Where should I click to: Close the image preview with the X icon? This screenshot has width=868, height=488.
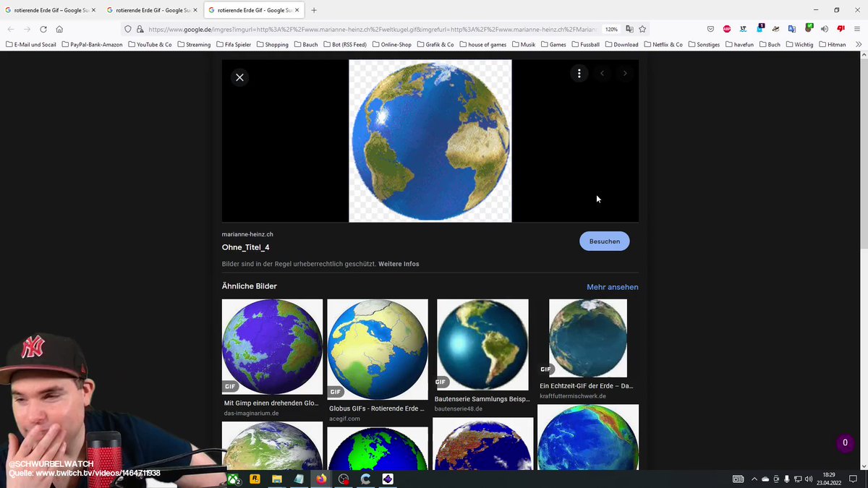239,77
